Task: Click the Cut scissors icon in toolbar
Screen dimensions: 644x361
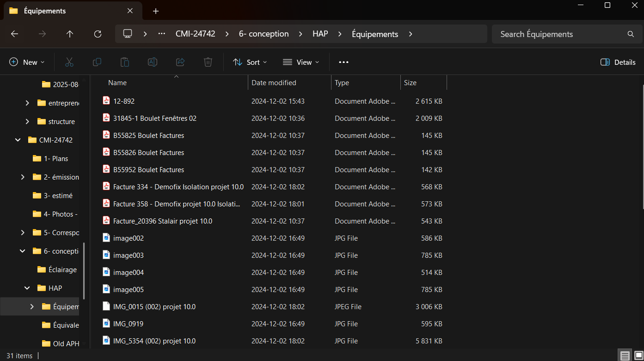Action: (69, 62)
